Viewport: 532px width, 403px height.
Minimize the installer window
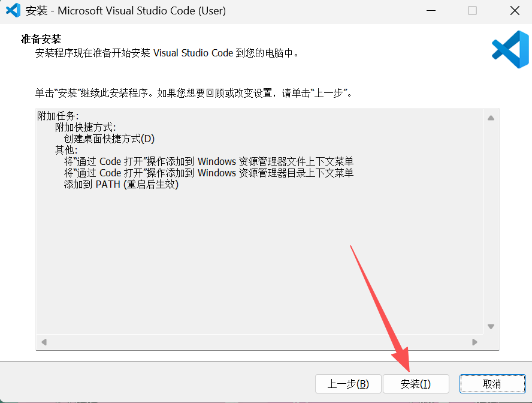click(x=431, y=11)
